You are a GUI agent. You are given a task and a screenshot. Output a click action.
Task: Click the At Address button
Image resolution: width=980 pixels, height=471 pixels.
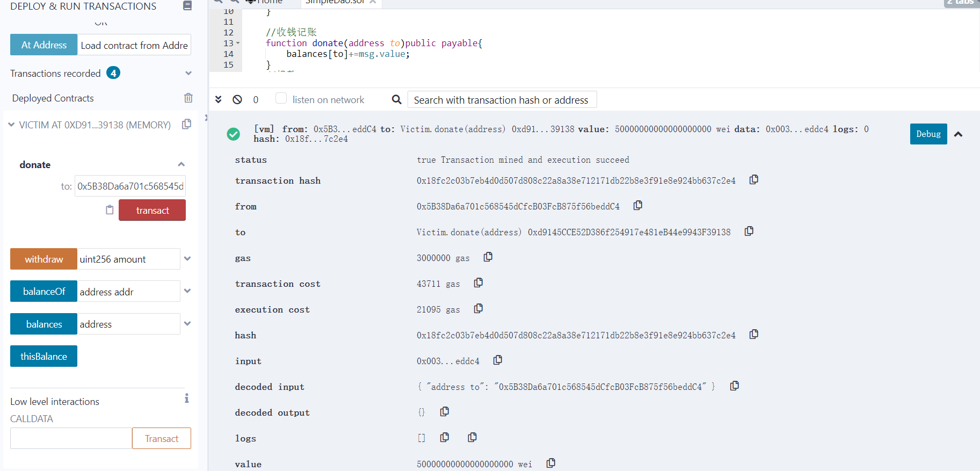44,45
